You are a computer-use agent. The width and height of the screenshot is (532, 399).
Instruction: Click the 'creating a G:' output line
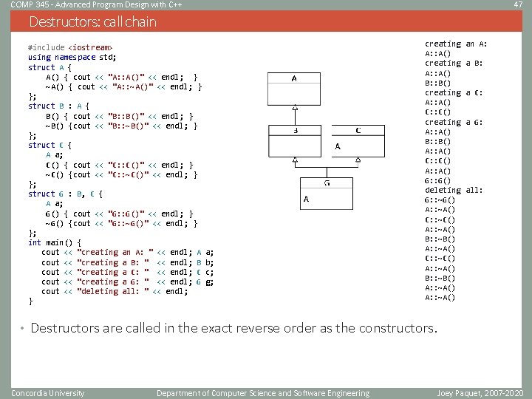[453, 122]
